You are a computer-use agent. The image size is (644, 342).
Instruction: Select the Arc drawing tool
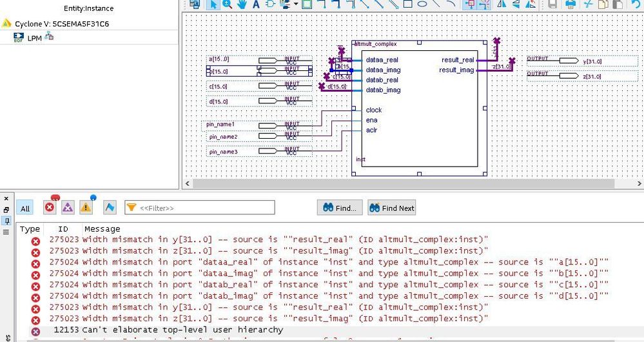tap(451, 4)
